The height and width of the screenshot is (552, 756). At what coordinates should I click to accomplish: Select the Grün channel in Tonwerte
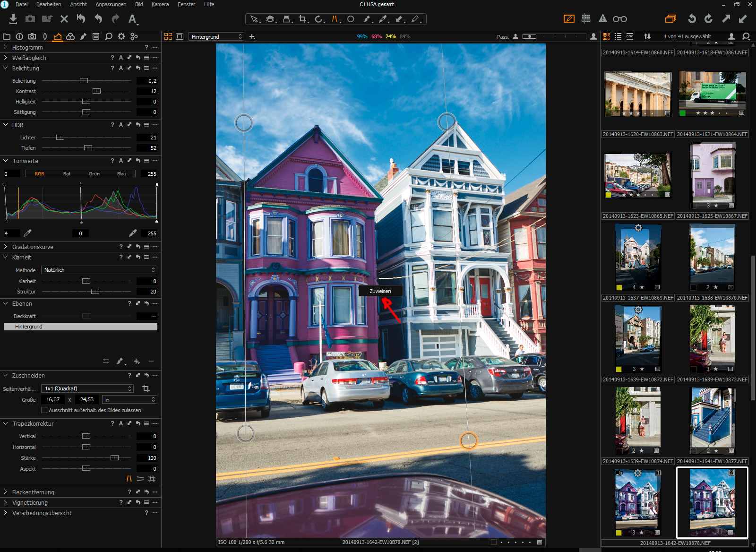pyautogui.click(x=94, y=173)
